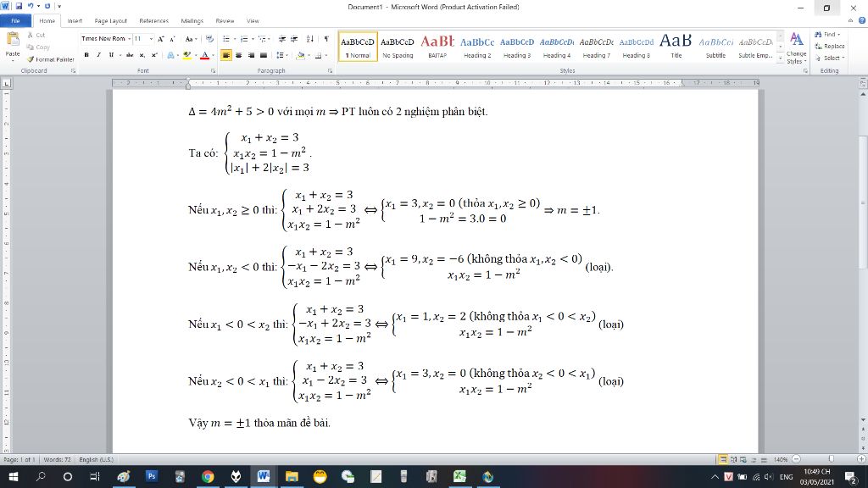Click the font color button
The image size is (868, 488).
click(205, 55)
